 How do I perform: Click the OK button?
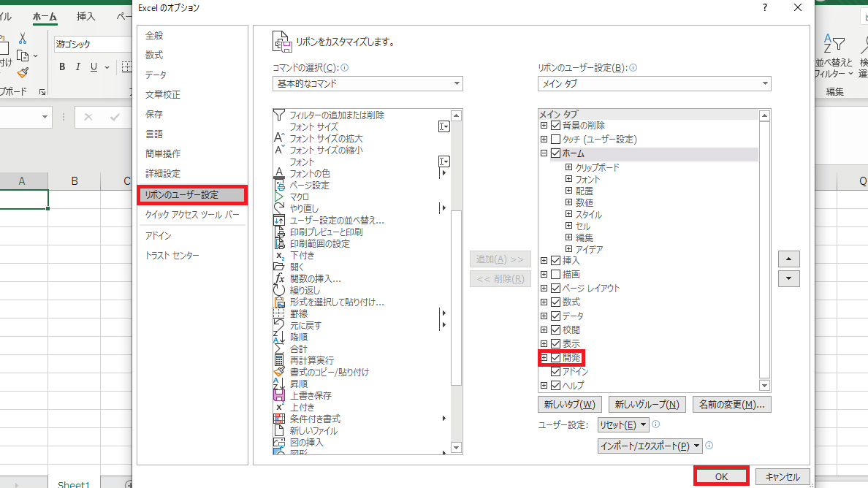point(721,476)
